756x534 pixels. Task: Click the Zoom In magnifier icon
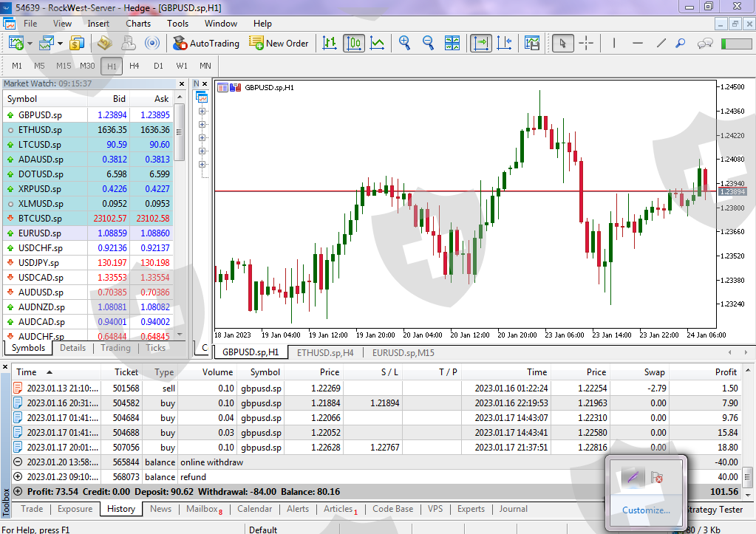pyautogui.click(x=404, y=44)
